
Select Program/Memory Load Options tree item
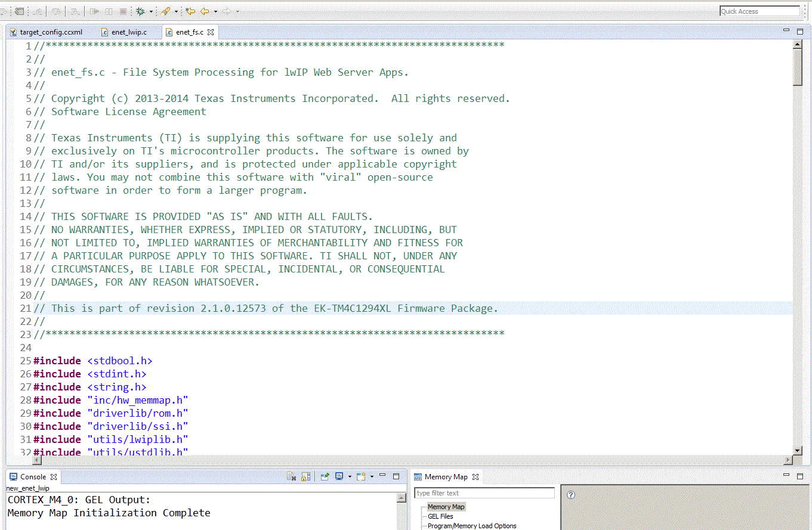[x=472, y=526]
